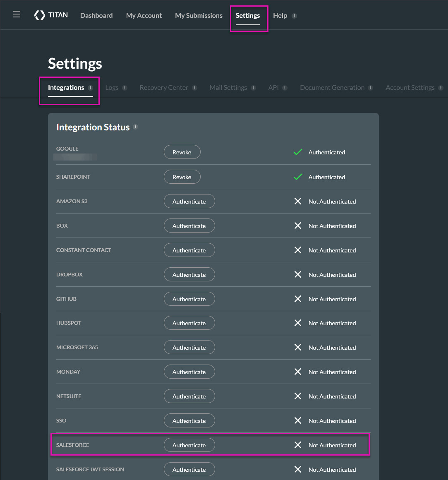Authenticate the HubSpot integration

[x=189, y=323]
